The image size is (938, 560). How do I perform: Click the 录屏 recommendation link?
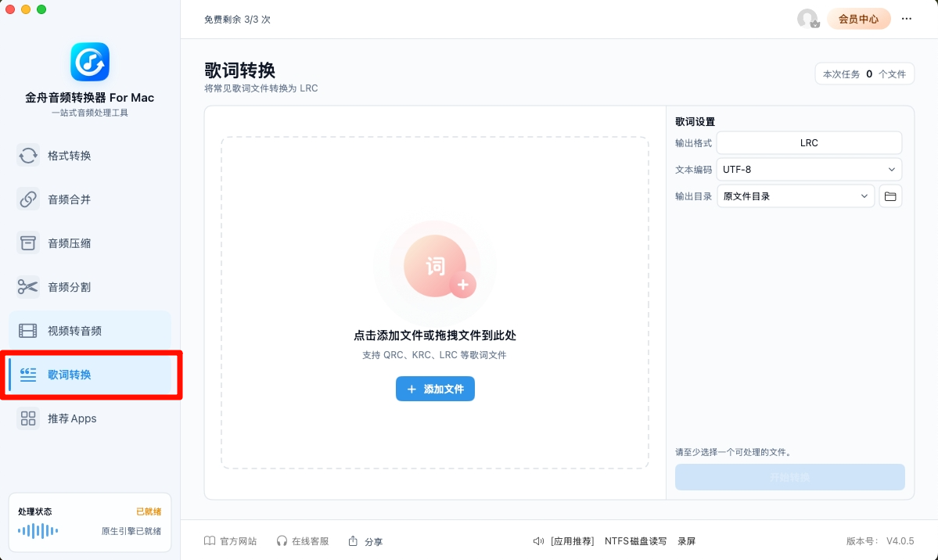pos(686,541)
